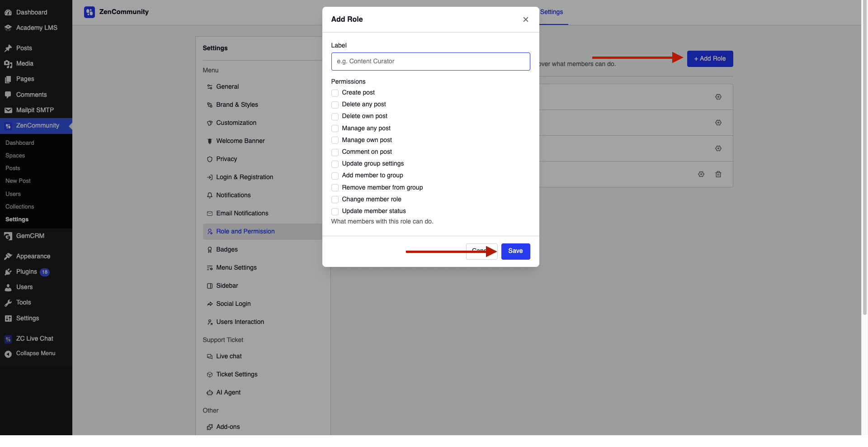Open the Collections submenu item
The height and width of the screenshot is (447, 868).
tap(19, 207)
